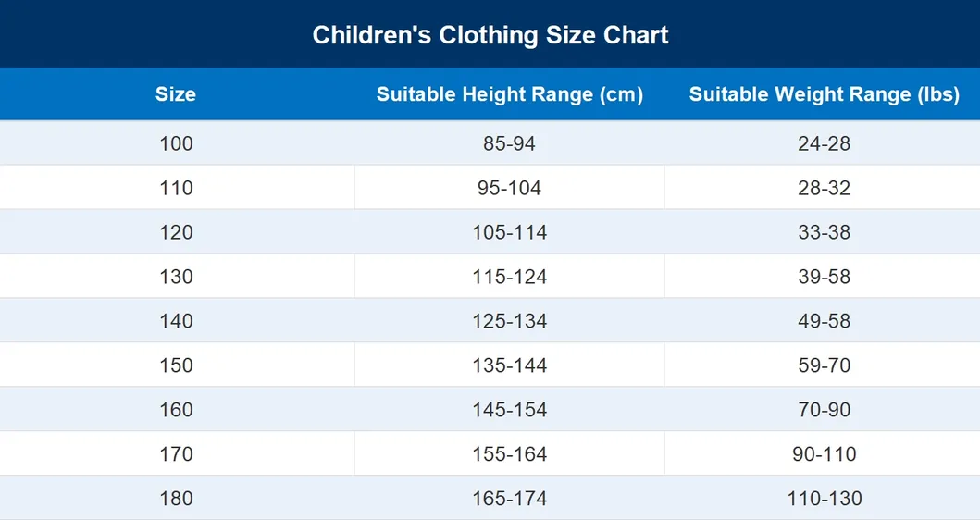This screenshot has height=520, width=980.
Task: Click the 165-174 height range cell
Action: click(509, 498)
